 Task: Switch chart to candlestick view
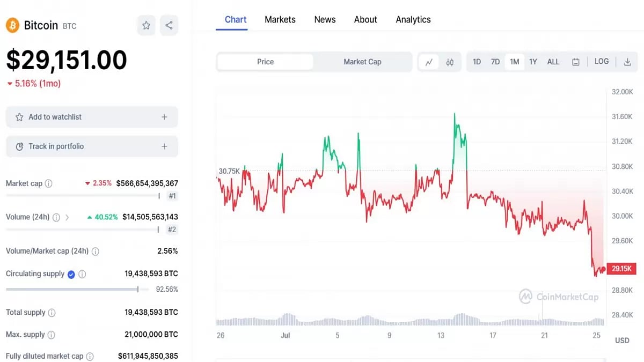451,62
